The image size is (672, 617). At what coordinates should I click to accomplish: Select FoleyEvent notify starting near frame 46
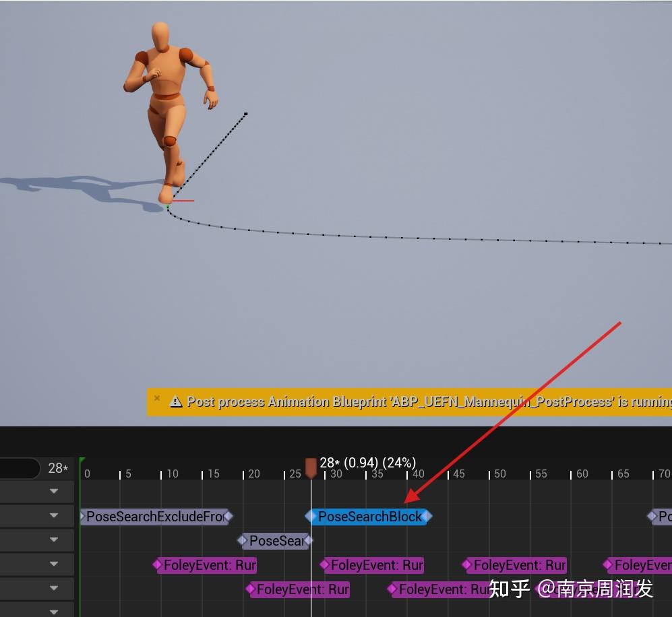click(516, 565)
